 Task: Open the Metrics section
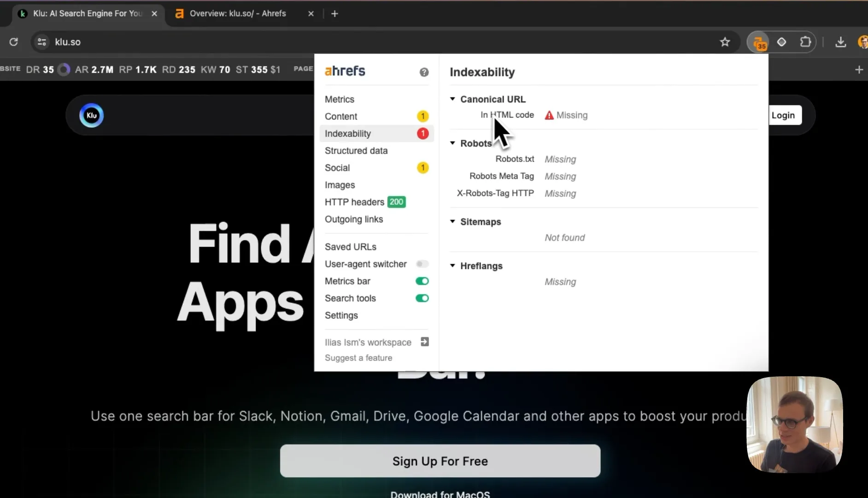click(x=340, y=99)
